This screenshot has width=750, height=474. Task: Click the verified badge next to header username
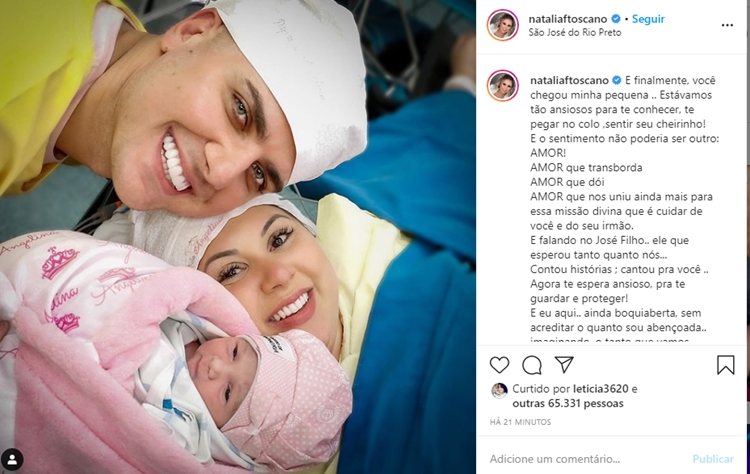[616, 19]
